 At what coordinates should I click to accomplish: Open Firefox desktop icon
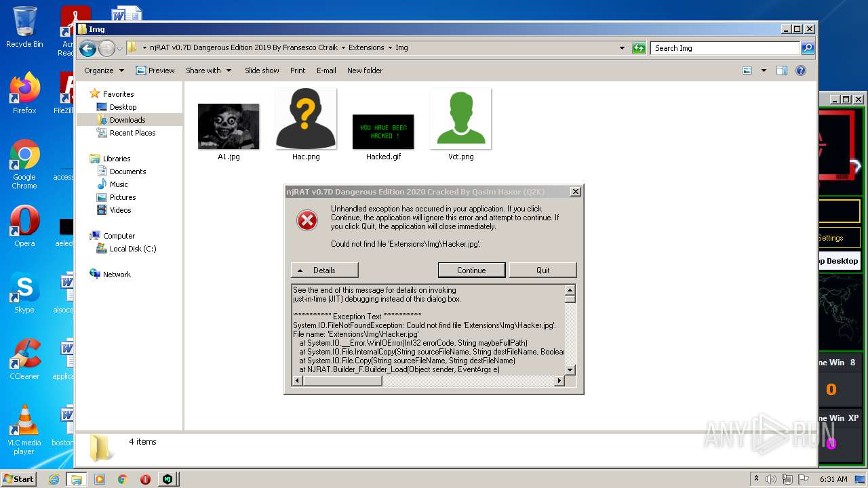pos(24,94)
